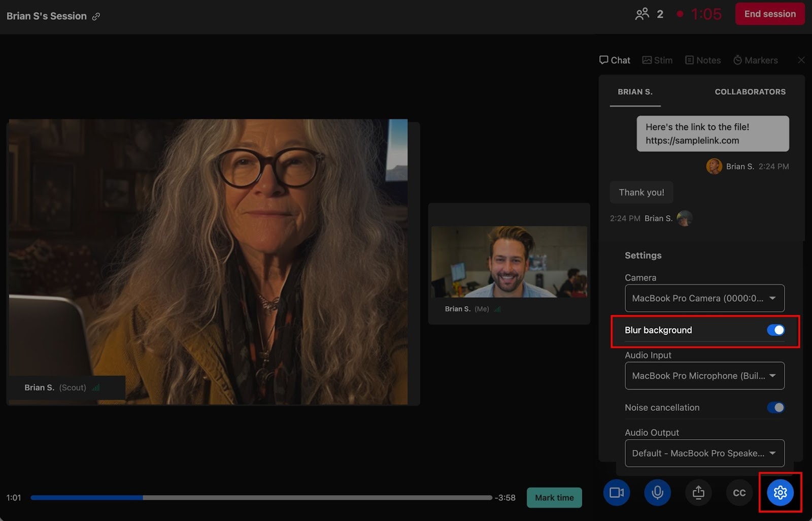
Task: Switch to the Stim tab
Action: tap(657, 60)
